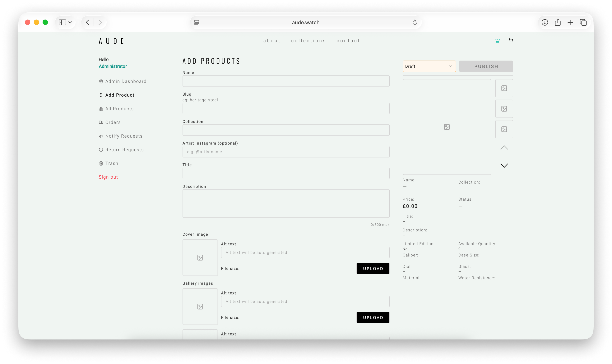Viewport: 612px width, 364px height.
Task: Open the Trash section
Action: [x=112, y=163]
